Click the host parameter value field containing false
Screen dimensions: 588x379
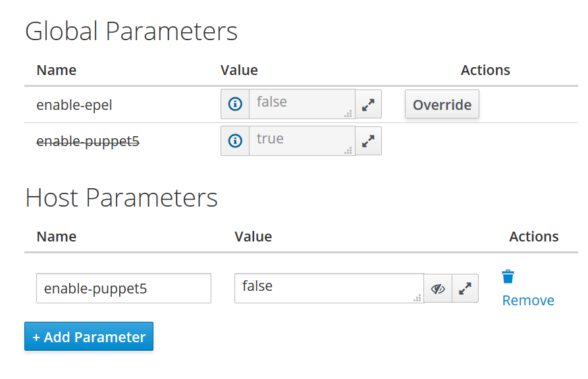pyautogui.click(x=323, y=288)
